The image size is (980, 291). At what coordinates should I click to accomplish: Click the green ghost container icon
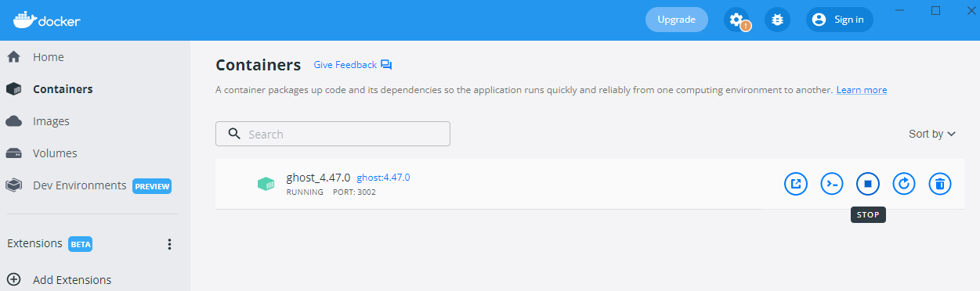pos(266,184)
